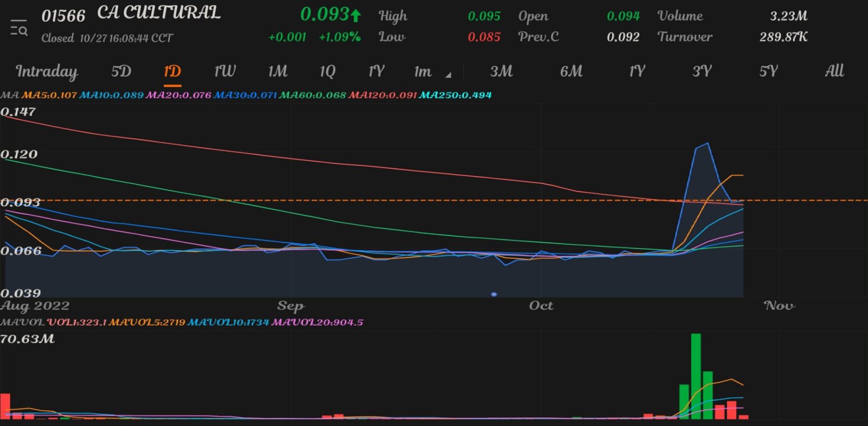Click the blue event dot on chart baseline
Image resolution: width=868 pixels, height=426 pixels.
494,294
